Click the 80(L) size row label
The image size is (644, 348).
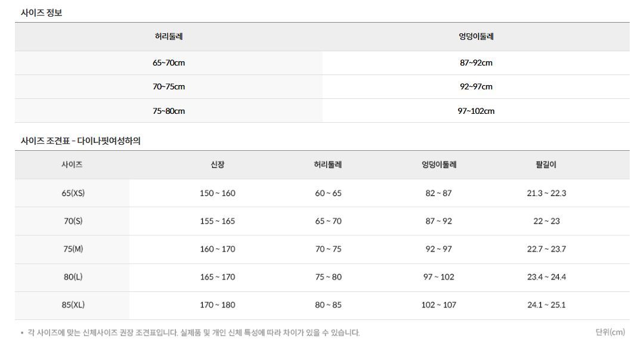(x=73, y=276)
